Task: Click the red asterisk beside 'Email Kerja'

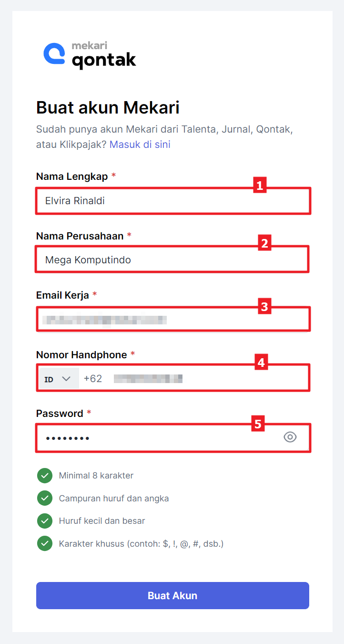Action: pyautogui.click(x=94, y=295)
